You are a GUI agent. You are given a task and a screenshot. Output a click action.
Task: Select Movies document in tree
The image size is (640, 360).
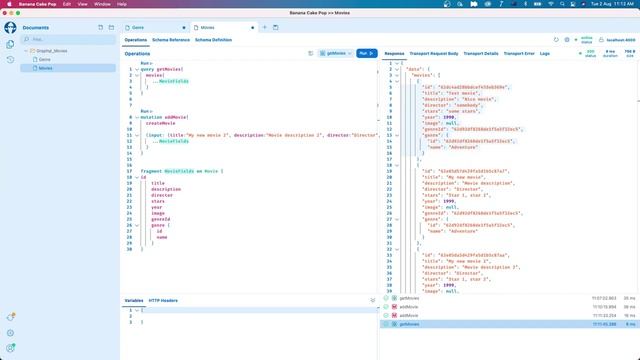[45, 68]
